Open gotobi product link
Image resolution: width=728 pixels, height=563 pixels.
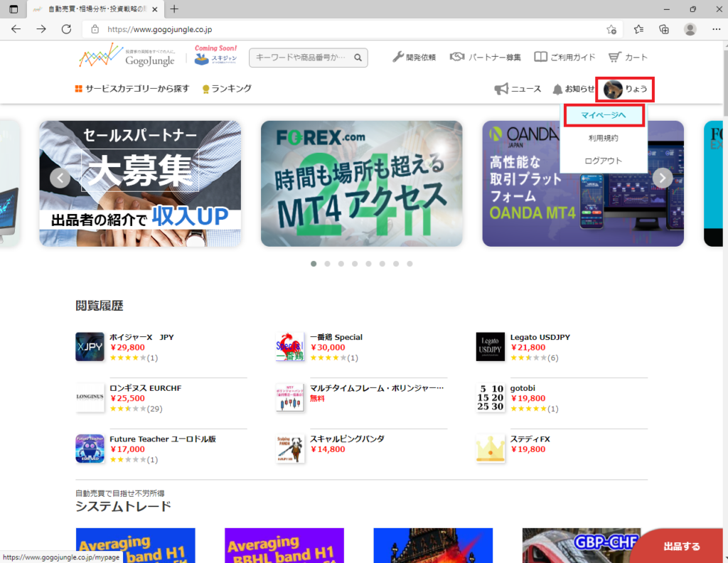[x=523, y=388]
